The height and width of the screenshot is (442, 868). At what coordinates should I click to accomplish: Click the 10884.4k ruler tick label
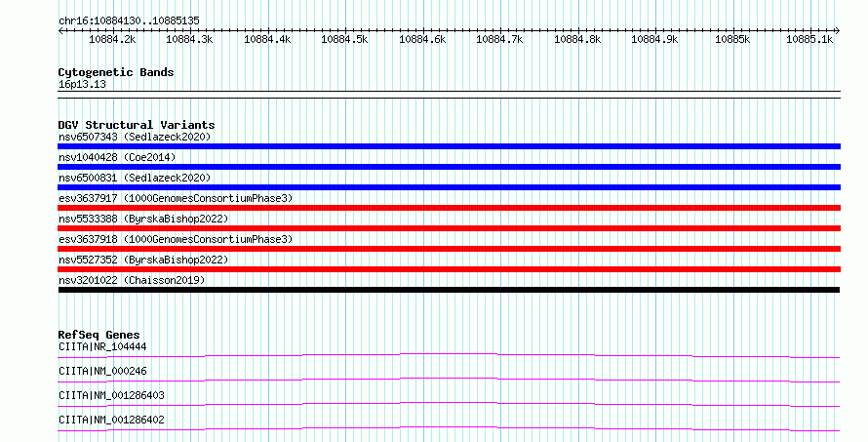pos(267,39)
